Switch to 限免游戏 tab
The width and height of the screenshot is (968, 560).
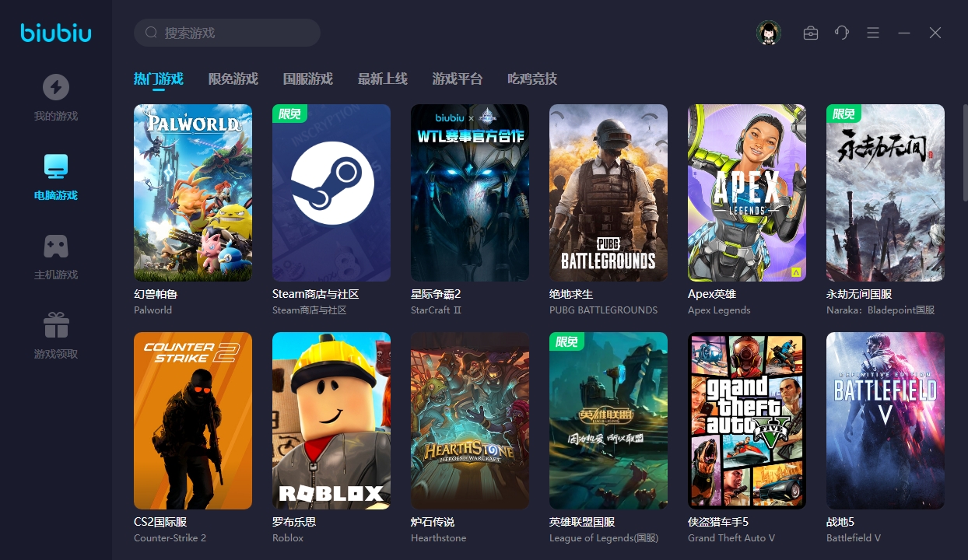click(x=233, y=79)
